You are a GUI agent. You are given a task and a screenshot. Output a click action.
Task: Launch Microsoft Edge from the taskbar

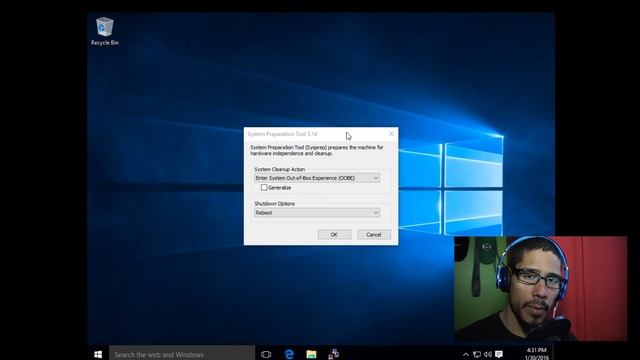[289, 354]
